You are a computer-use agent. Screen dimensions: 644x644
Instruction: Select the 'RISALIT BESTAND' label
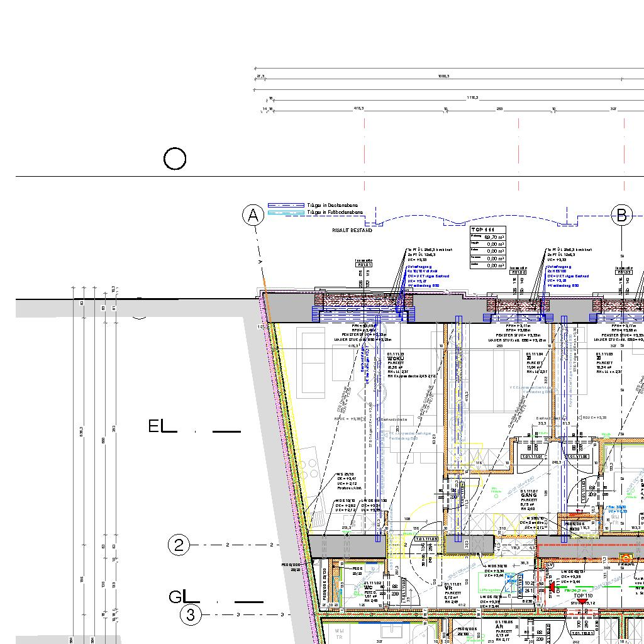click(352, 230)
